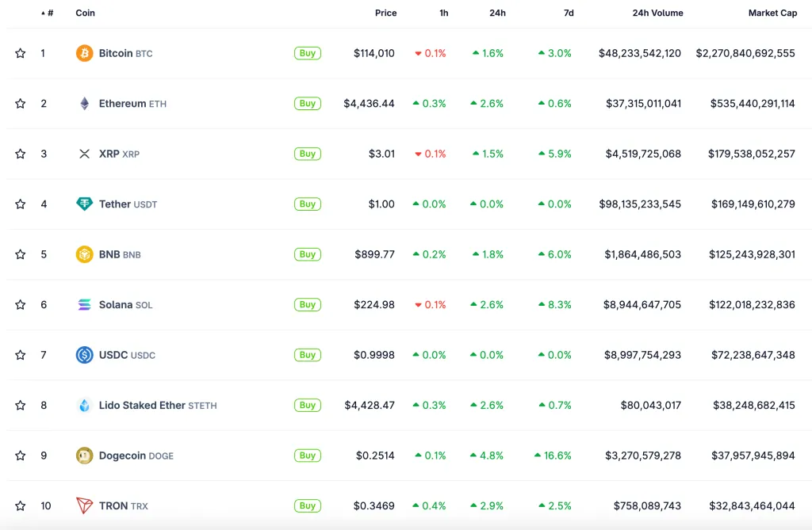Image resolution: width=812 pixels, height=530 pixels.
Task: Click the Ethereum diamond logo icon
Action: pos(84,104)
